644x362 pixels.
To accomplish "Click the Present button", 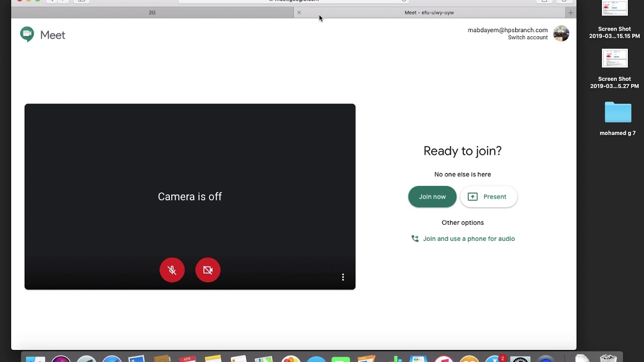I will pyautogui.click(x=489, y=197).
